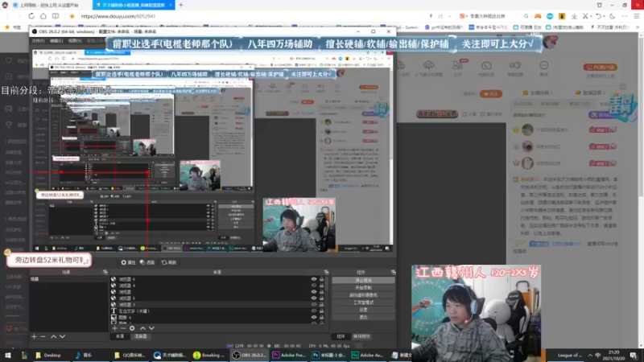Click 启动虚拟摄像机 button
This screenshot has height=362, width=644.
pyautogui.click(x=364, y=295)
